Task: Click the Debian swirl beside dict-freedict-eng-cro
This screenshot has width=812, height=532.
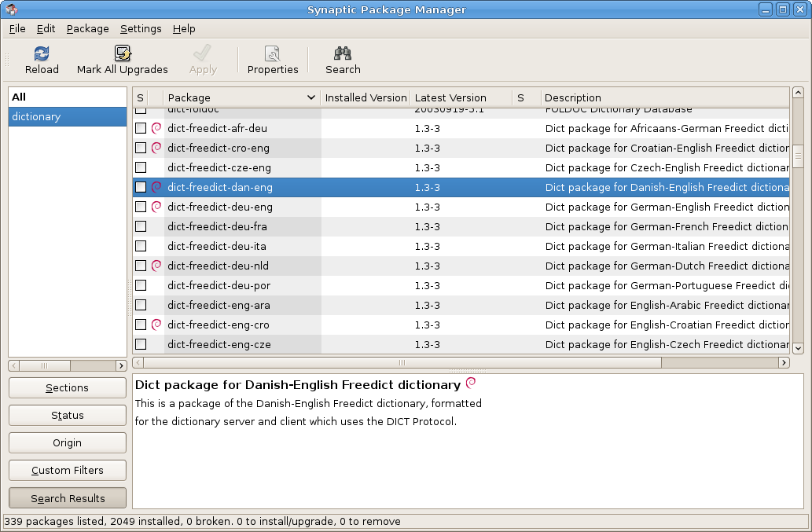Action: (x=156, y=325)
